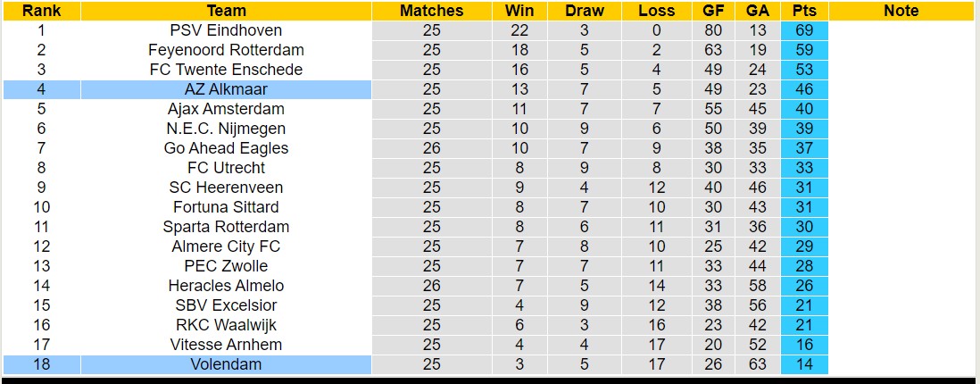Open the Ajax Amsterdam team entry
The image size is (980, 384).
pyautogui.click(x=226, y=109)
